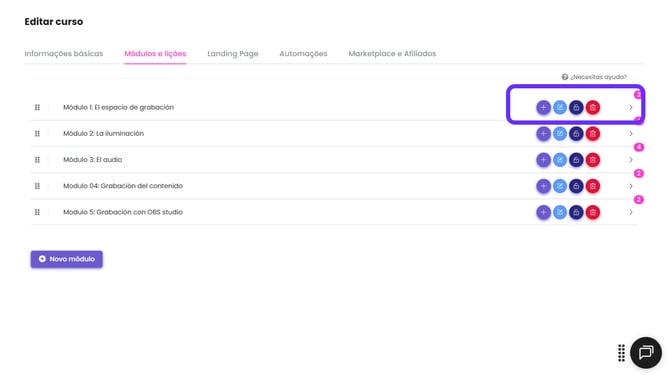Grab drag handle of Módulo 2 row
Viewport: 670px width, 375px height.
[37, 134]
